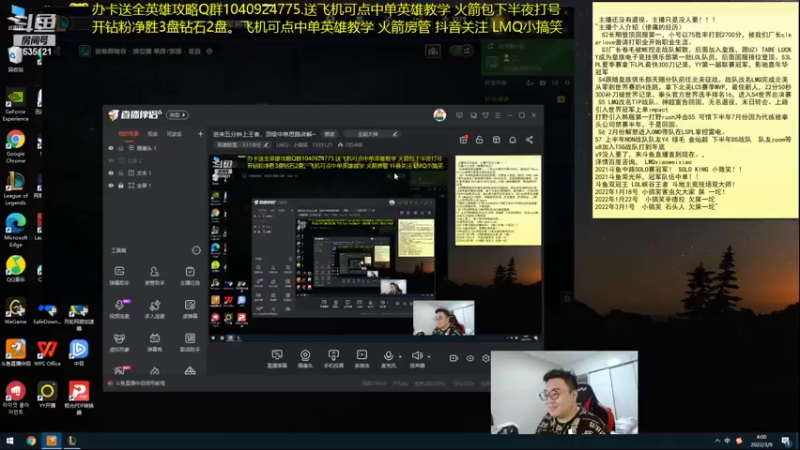The height and width of the screenshot is (450, 800).
Task: Add a new scene with plus icon
Action: tap(200, 134)
